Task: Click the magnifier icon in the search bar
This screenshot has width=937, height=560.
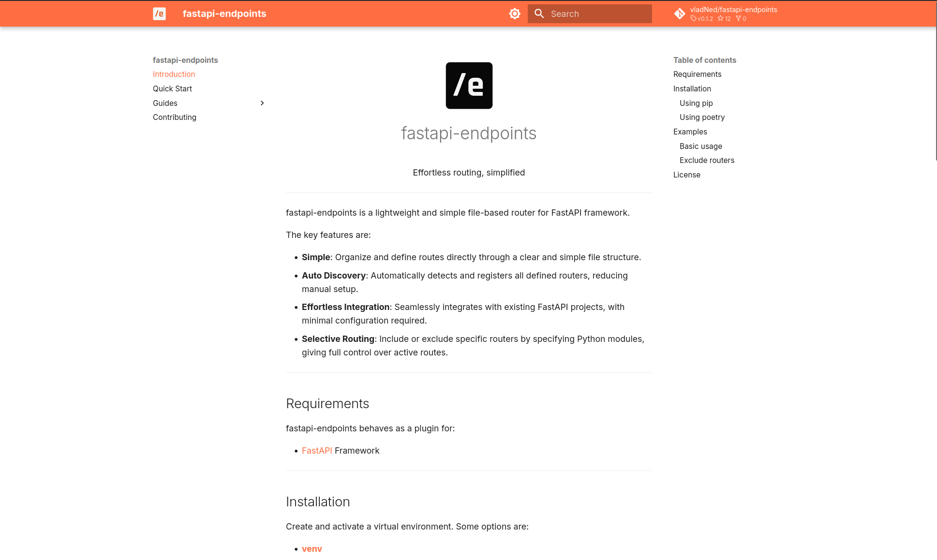Action: pos(539,14)
